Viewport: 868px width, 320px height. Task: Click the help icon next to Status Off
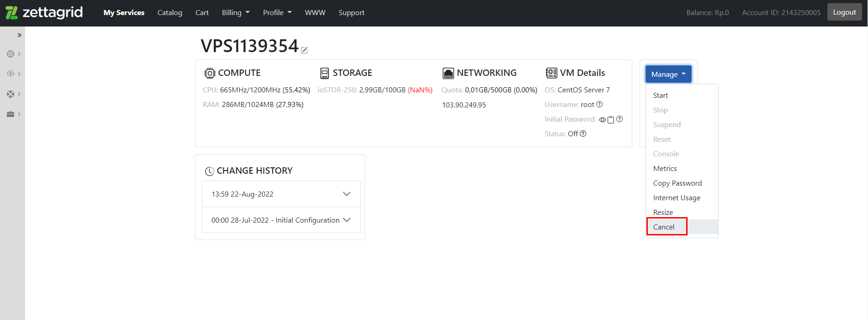click(583, 133)
